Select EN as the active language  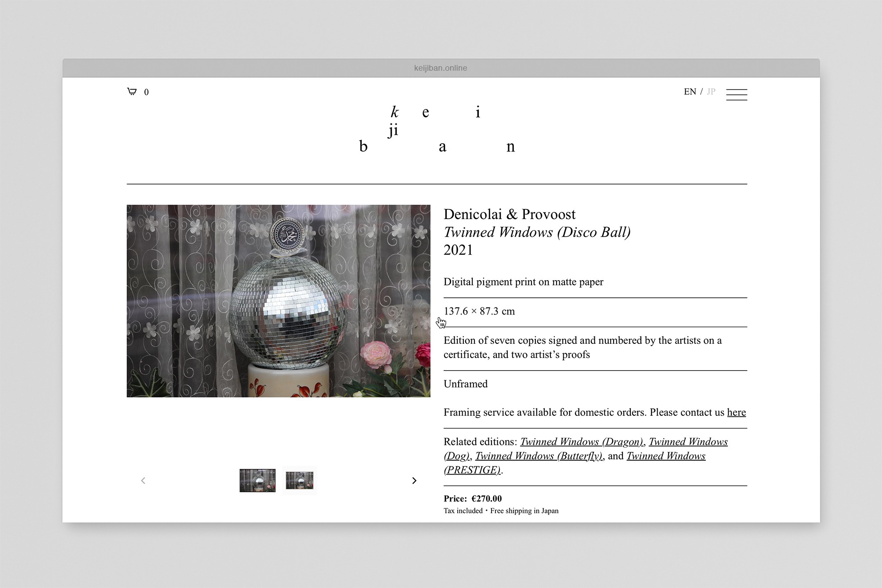(690, 91)
